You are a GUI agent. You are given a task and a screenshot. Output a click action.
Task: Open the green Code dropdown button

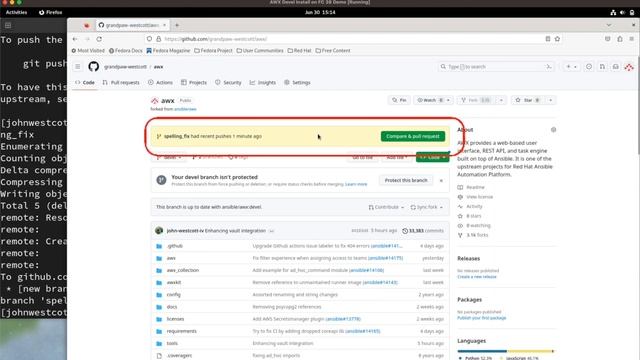point(433,157)
